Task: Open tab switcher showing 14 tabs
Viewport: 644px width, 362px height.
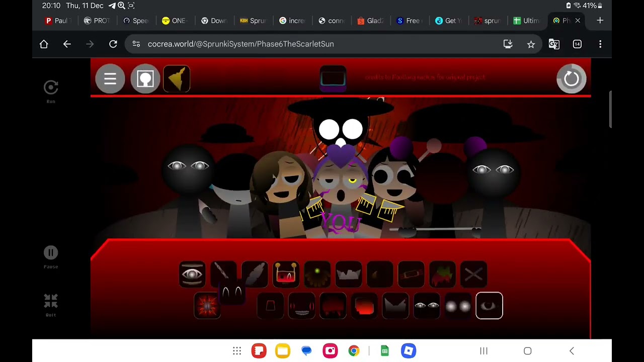Action: (x=577, y=44)
